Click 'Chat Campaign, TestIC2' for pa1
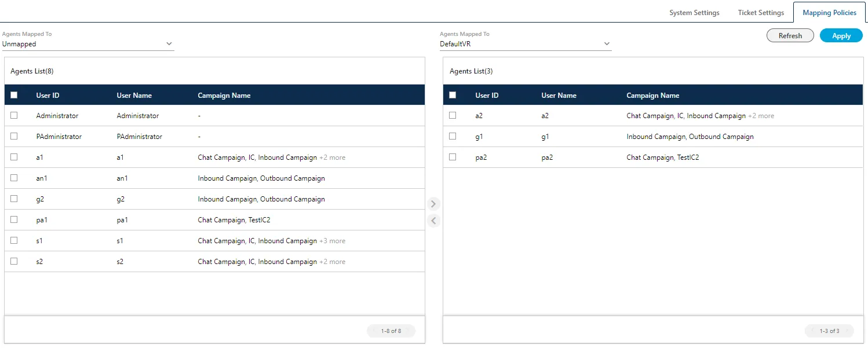The image size is (868, 348). pos(234,220)
